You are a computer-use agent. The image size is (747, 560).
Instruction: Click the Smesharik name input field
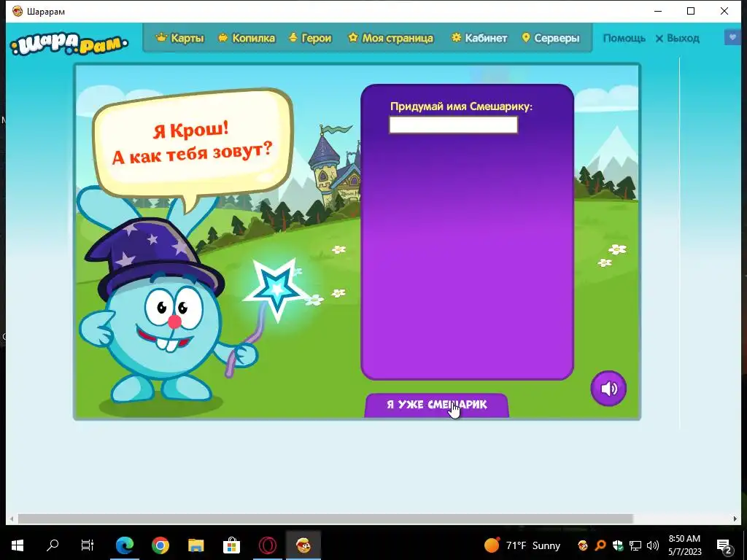[x=453, y=125]
